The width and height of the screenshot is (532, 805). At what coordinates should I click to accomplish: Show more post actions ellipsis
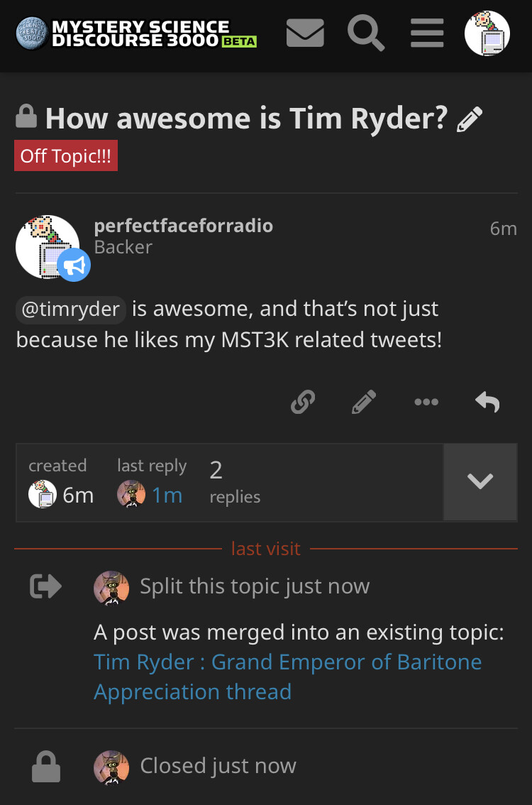426,402
